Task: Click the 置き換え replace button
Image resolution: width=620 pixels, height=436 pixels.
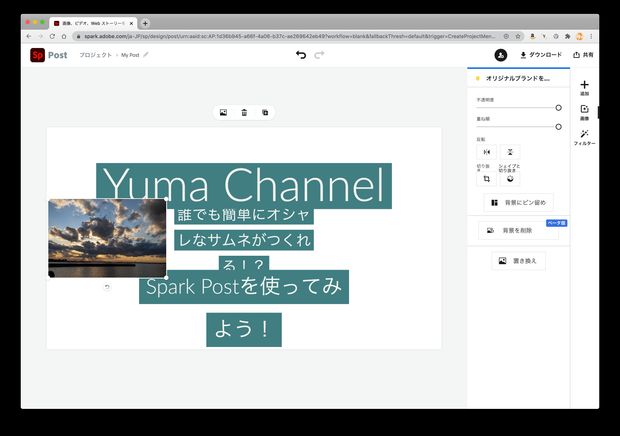Action: (518, 261)
